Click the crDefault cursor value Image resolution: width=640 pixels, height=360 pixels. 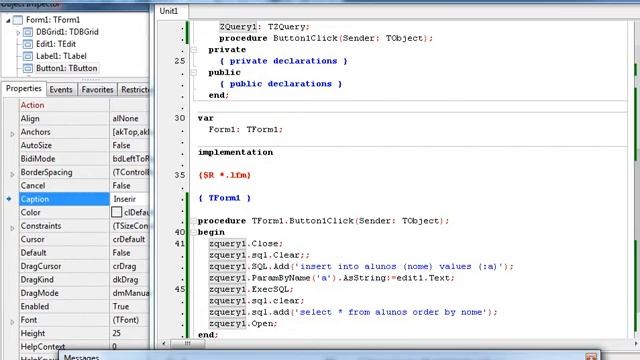pos(129,239)
